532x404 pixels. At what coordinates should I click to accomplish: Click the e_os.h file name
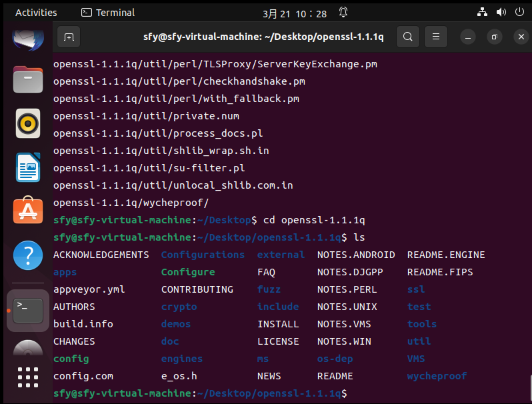coord(179,376)
